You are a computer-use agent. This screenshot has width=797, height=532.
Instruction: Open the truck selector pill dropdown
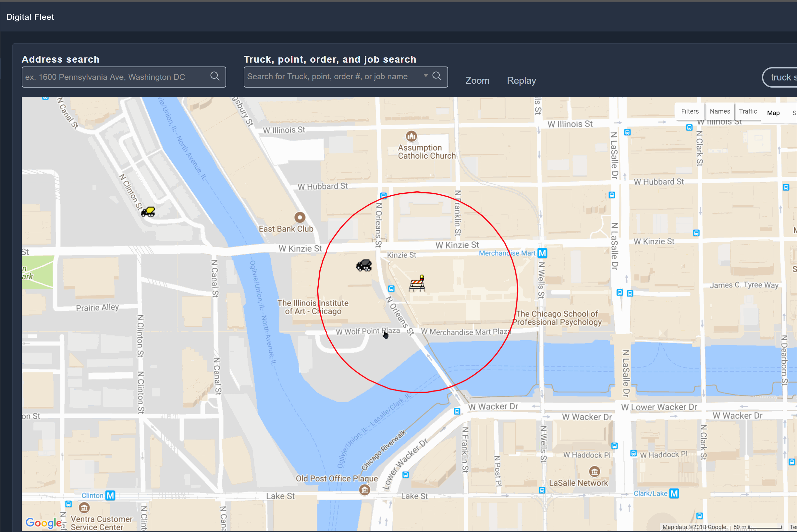[x=781, y=77]
